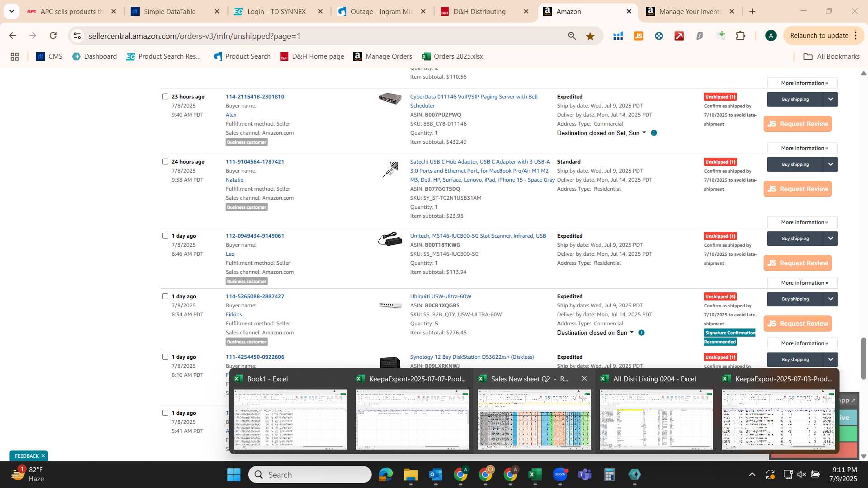868x488 pixels.
Task: Open Manage Orders bookmark
Action: [x=383, y=56]
